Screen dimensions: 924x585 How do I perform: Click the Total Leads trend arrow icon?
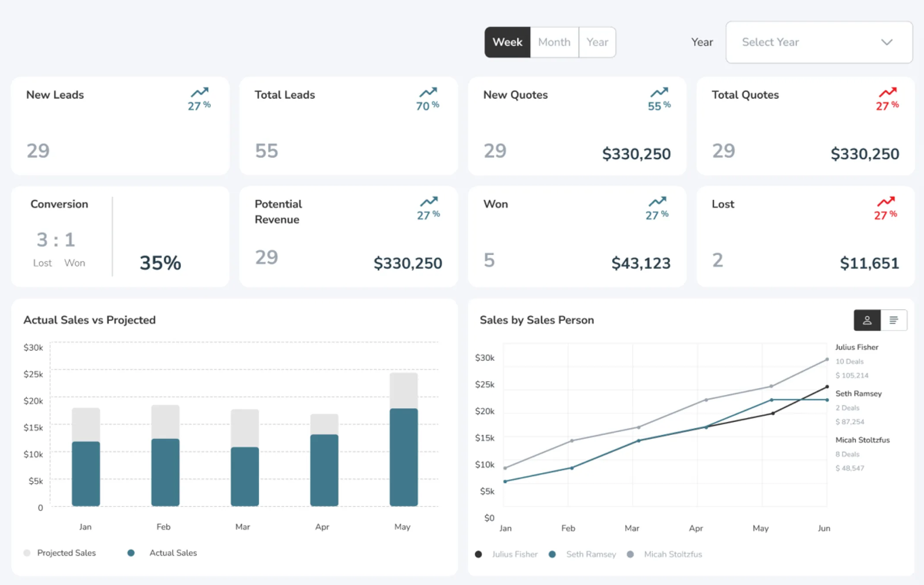tap(428, 92)
